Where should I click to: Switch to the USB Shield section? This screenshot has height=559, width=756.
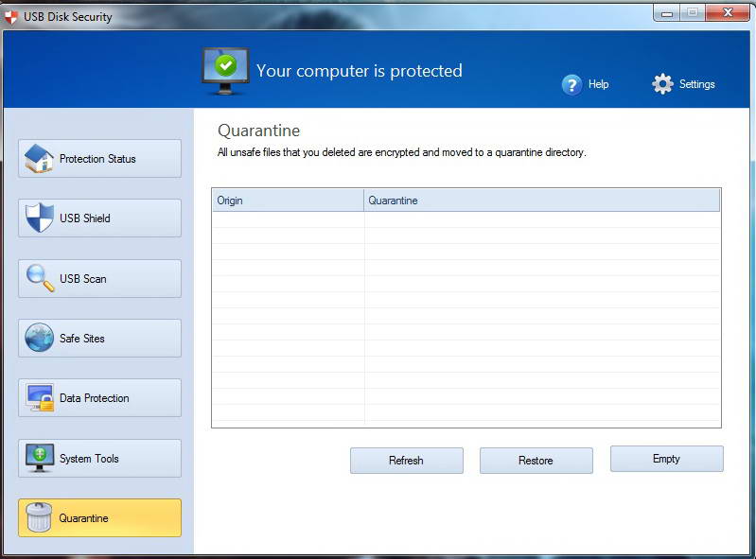pyautogui.click(x=99, y=218)
